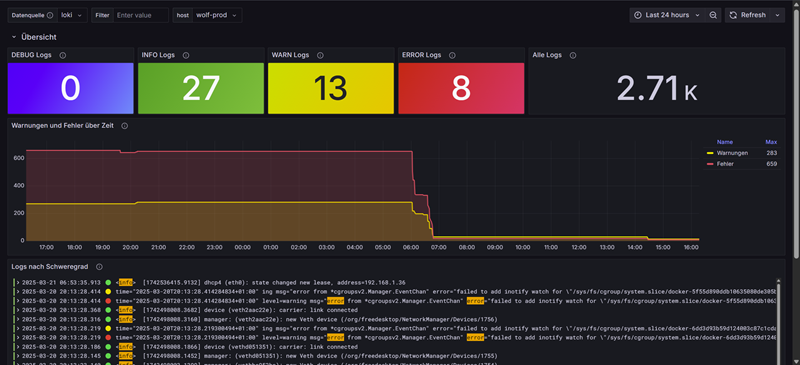This screenshot has width=800, height=365.
Task: Sort legend by Name column
Action: pos(724,142)
